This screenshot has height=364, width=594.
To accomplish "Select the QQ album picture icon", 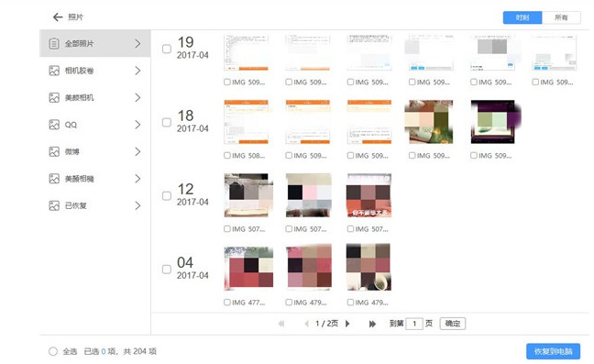I will coord(54,125).
